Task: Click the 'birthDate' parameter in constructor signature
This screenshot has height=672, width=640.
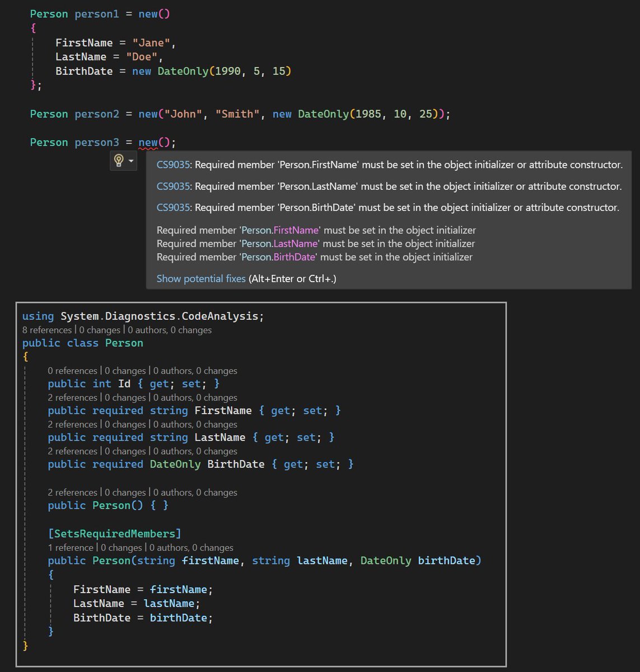Action: 446,561
